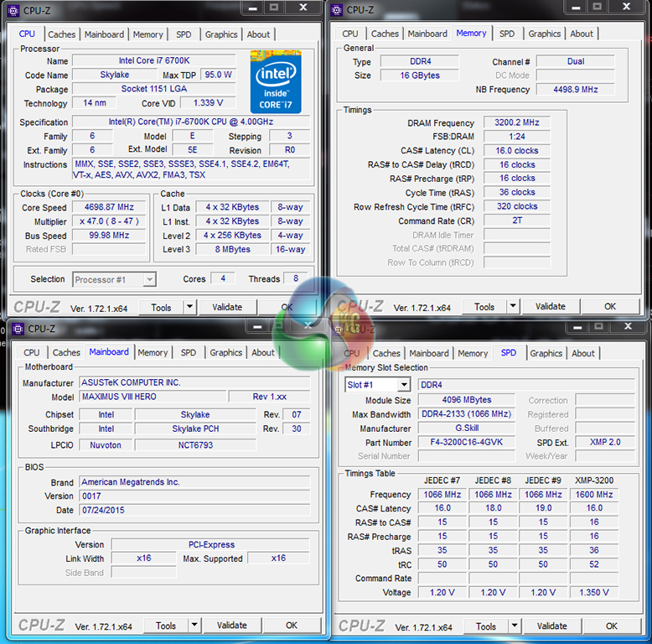
Task: Click OK button in the Memory window
Action: point(609,306)
